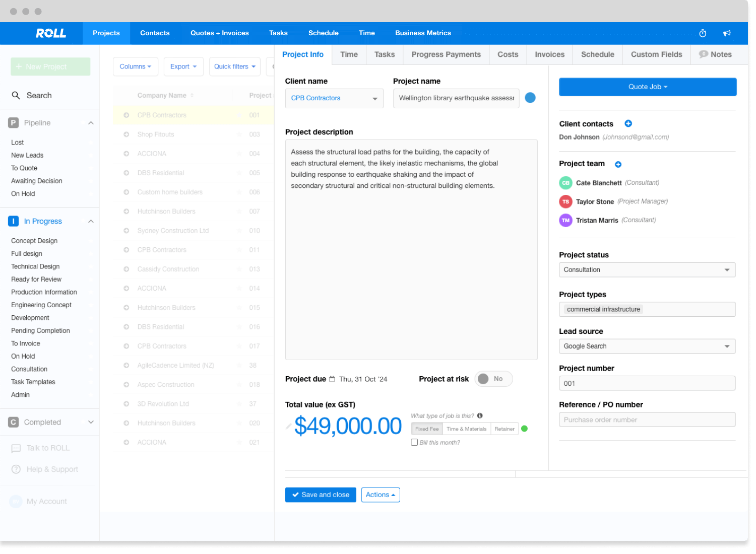756x554 pixels.
Task: Click row icon for Sydney Construction Ltd
Action: tap(127, 231)
